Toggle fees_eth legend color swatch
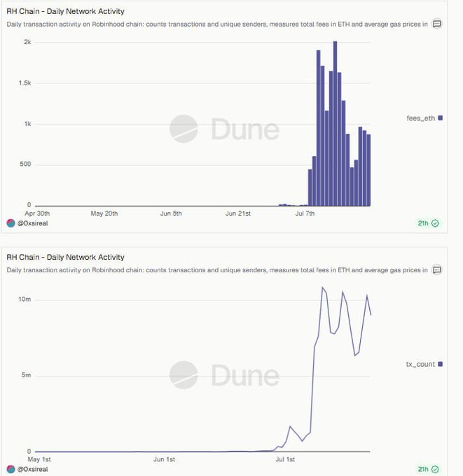This screenshot has height=476, width=463. (440, 118)
